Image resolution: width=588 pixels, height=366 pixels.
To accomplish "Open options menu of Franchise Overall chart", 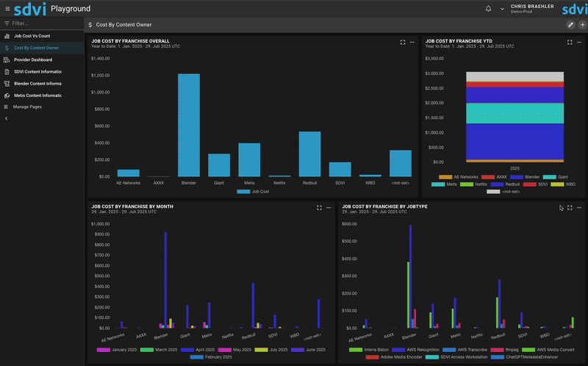I will point(412,43).
